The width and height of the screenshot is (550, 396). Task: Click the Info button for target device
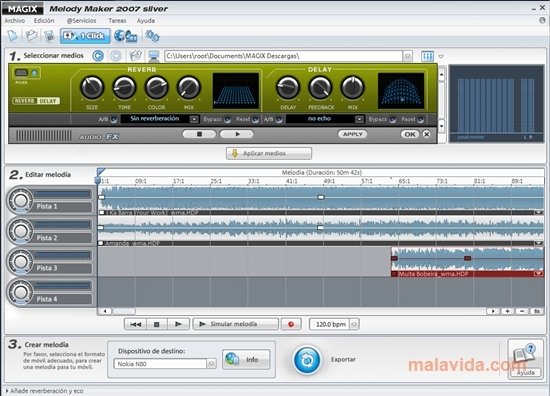[x=246, y=360]
